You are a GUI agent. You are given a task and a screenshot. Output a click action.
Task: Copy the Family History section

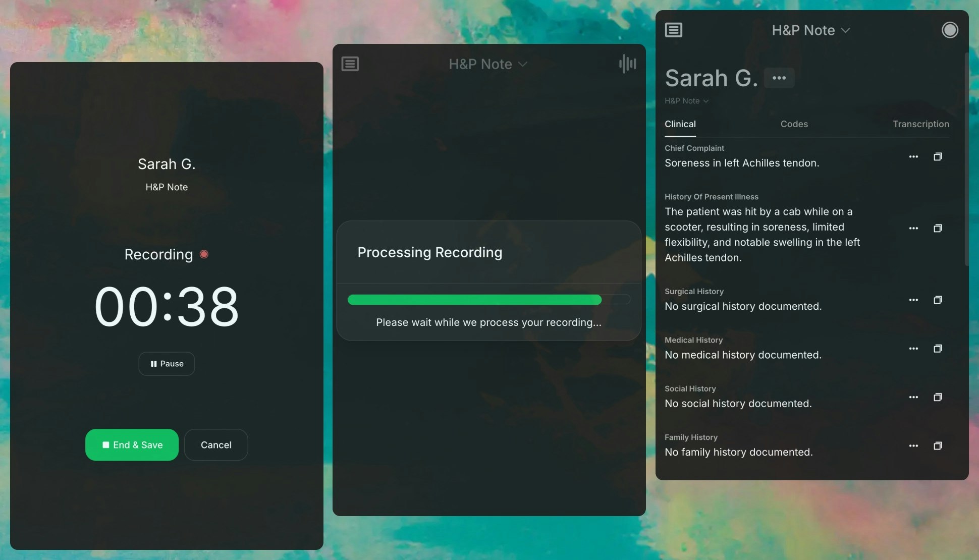click(x=938, y=446)
